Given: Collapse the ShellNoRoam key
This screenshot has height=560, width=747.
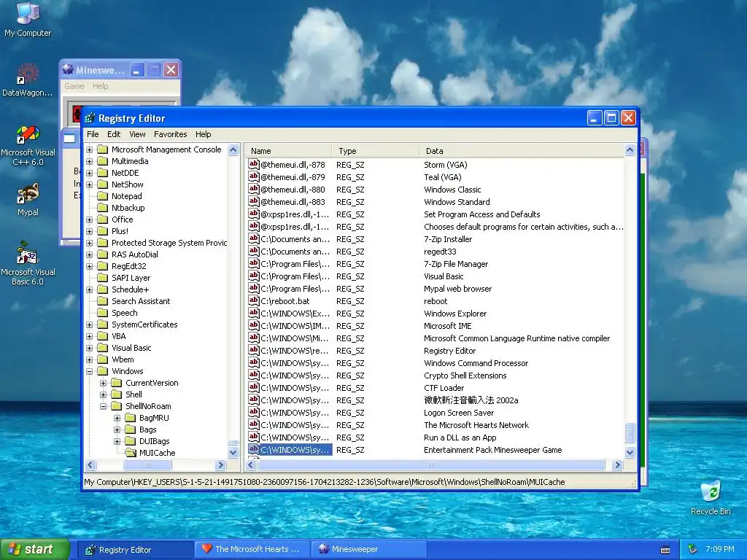Looking at the screenshot, I should click(x=103, y=406).
